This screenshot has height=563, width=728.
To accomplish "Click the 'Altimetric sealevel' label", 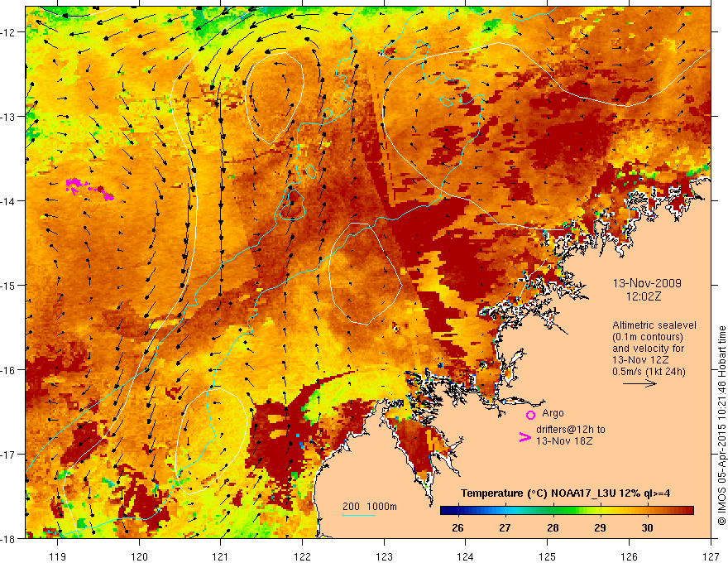I will [x=654, y=325].
